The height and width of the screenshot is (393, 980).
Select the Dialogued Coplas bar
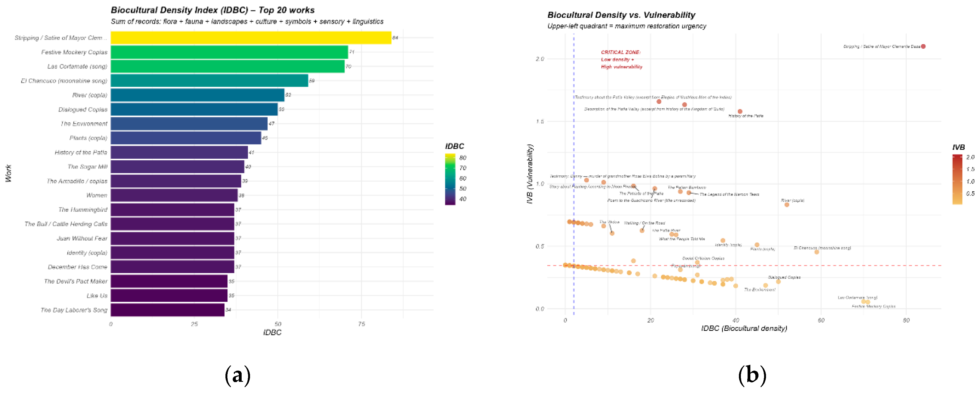[194, 109]
